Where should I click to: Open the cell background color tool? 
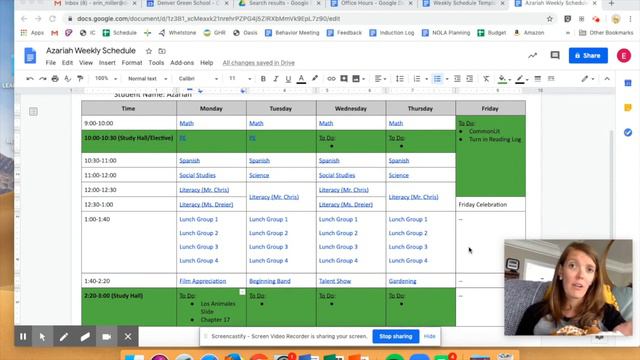tap(502, 79)
